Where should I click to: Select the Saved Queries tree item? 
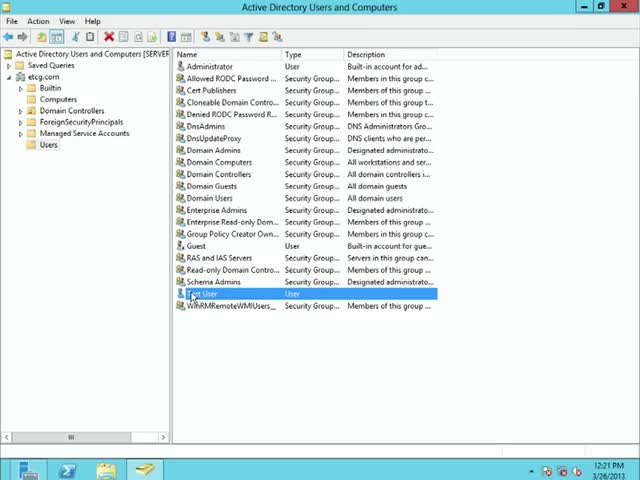[51, 65]
